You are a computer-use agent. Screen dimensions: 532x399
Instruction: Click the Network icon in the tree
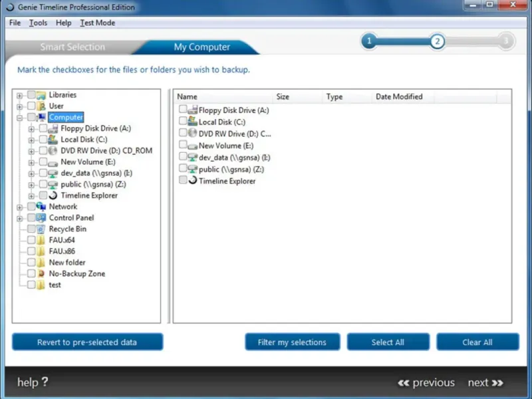tap(41, 207)
